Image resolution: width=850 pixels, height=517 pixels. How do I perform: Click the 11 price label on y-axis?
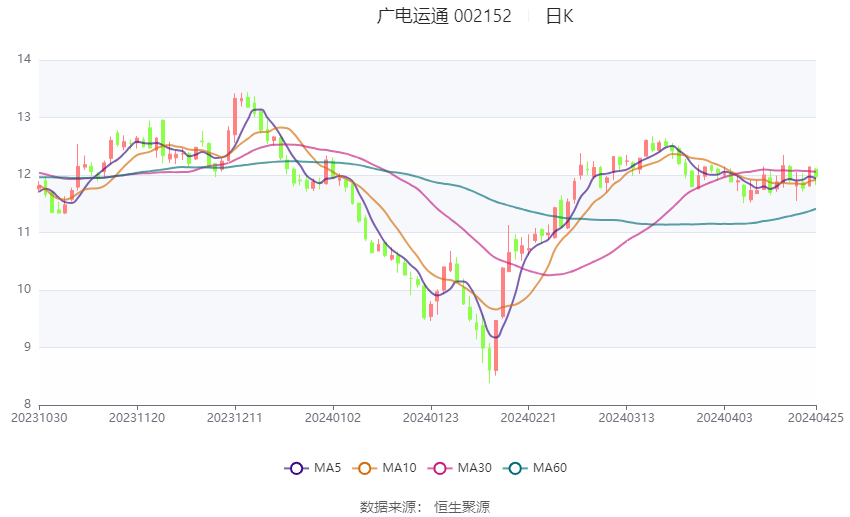[x=25, y=232]
